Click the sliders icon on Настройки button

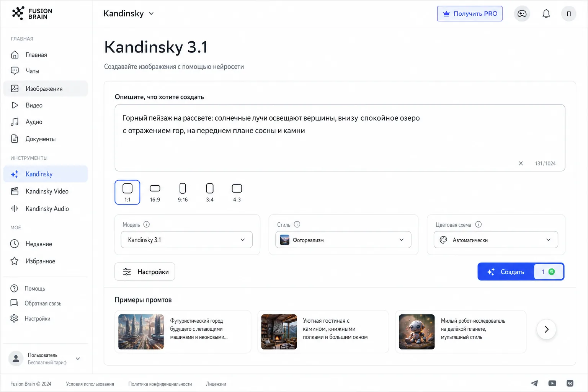coord(127,272)
